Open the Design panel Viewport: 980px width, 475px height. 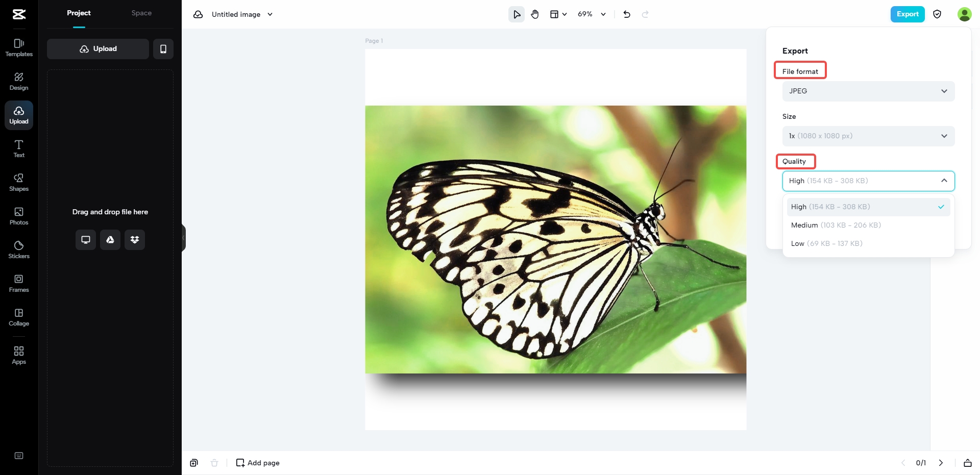coord(18,81)
